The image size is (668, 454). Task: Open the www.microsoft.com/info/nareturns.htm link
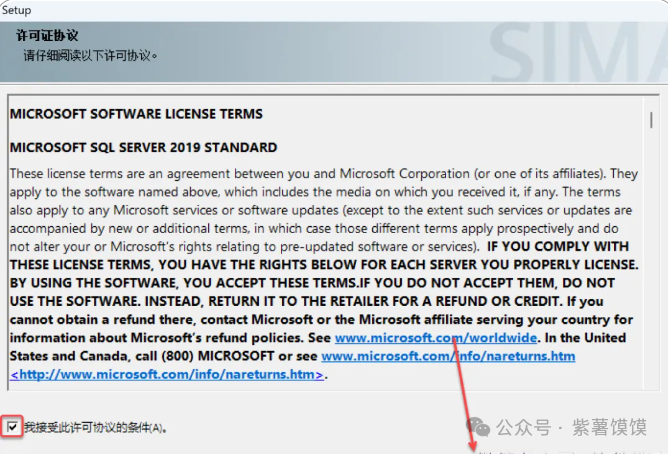pos(448,356)
